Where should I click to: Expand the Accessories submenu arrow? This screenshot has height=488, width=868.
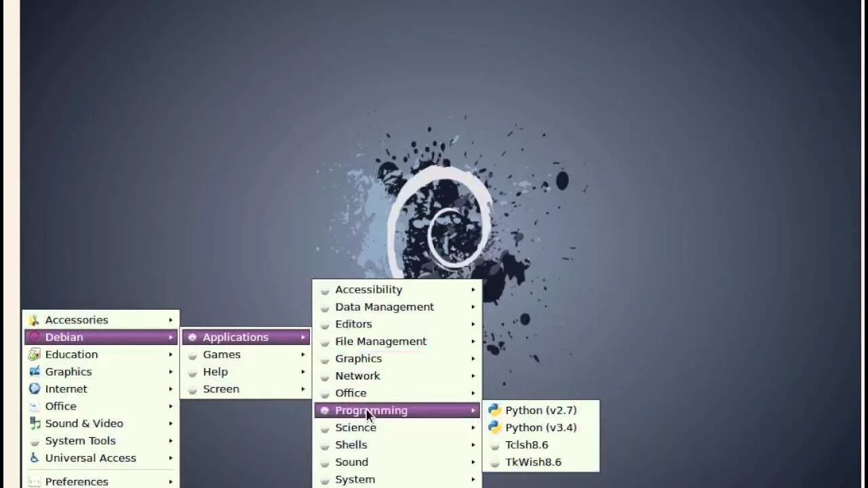coord(171,320)
